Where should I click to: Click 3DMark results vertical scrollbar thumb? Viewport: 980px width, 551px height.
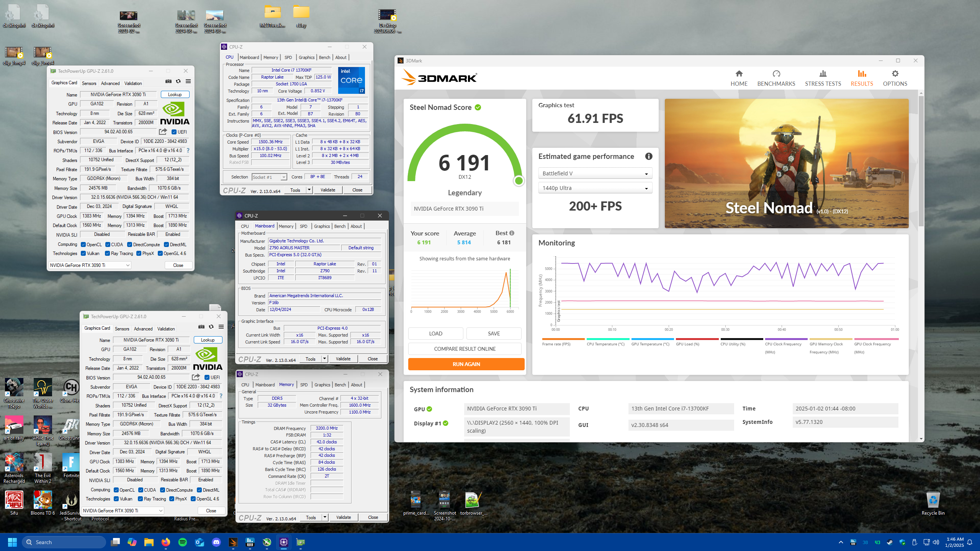point(921,161)
